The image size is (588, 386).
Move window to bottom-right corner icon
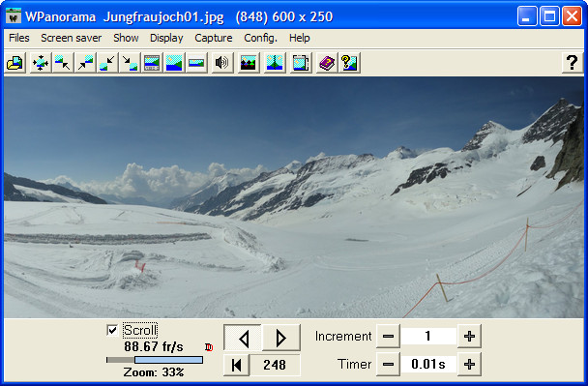click(130, 63)
